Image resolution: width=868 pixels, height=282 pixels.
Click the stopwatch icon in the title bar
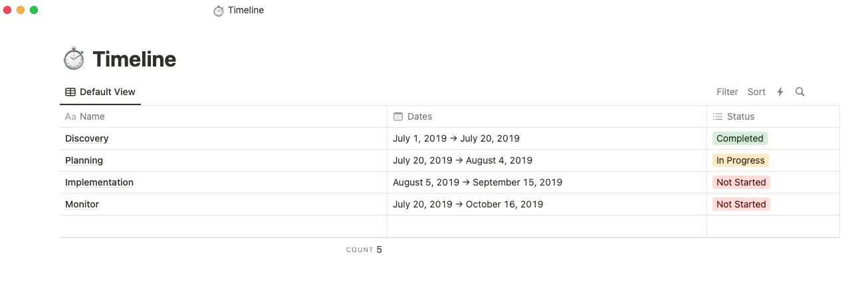pos(219,11)
